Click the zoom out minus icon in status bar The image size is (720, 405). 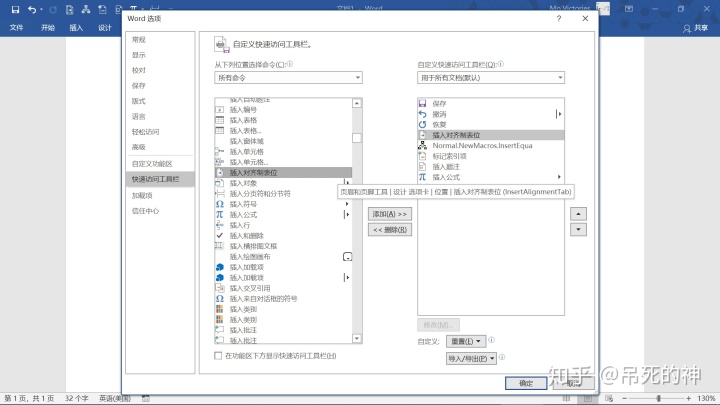pos(624,399)
